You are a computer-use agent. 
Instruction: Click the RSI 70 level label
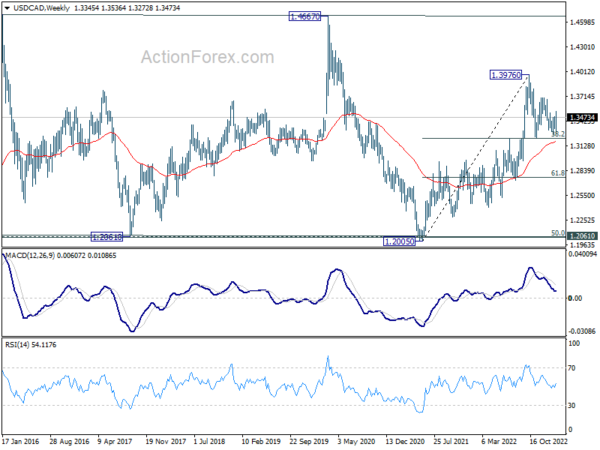[x=572, y=368]
